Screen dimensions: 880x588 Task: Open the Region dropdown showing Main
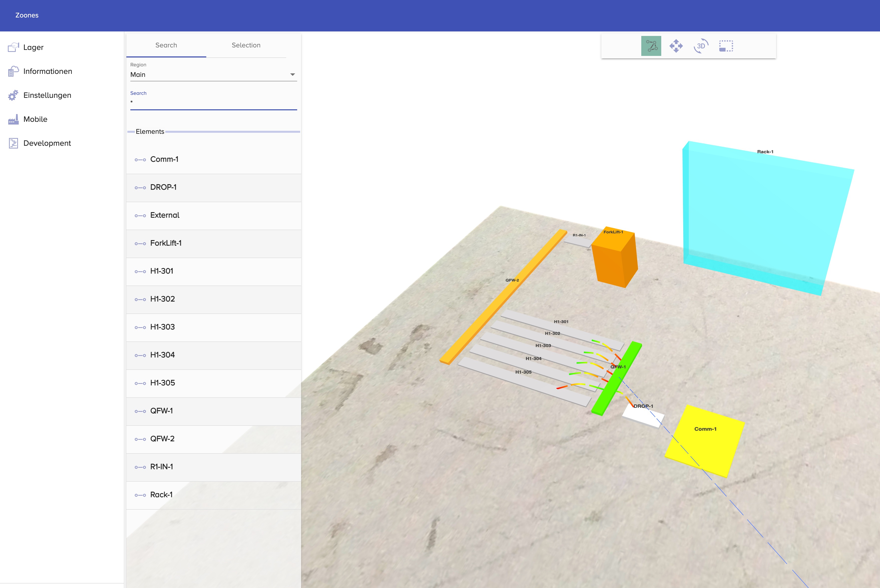(213, 75)
